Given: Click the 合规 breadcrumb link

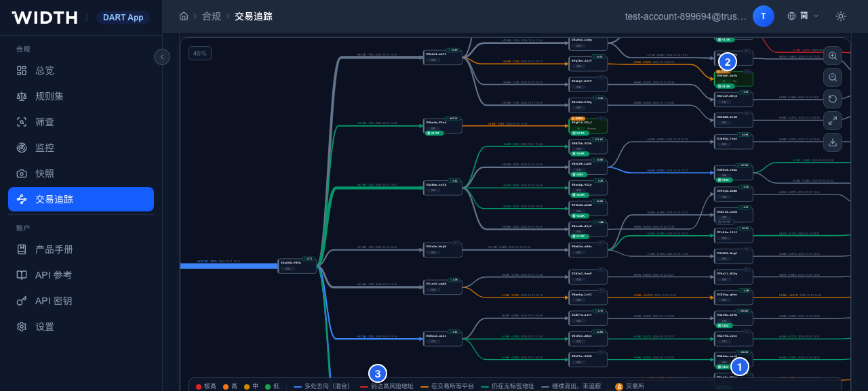Looking at the screenshot, I should 212,16.
